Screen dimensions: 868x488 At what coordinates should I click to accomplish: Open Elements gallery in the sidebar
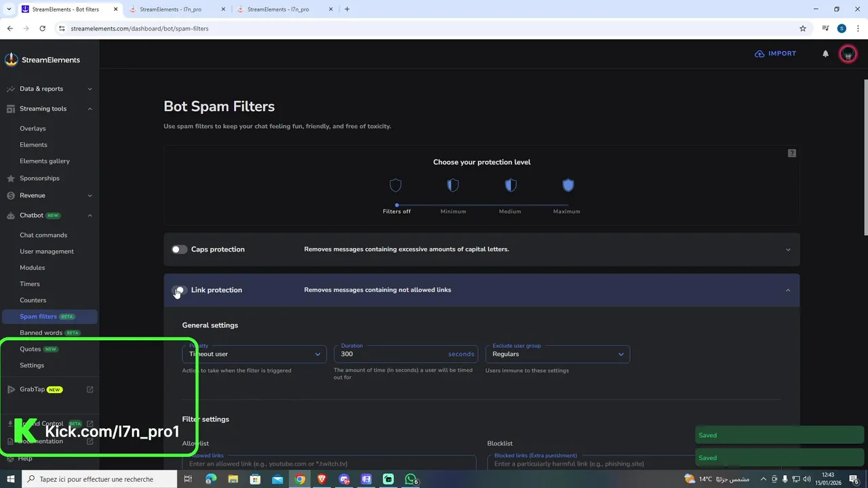(45, 161)
